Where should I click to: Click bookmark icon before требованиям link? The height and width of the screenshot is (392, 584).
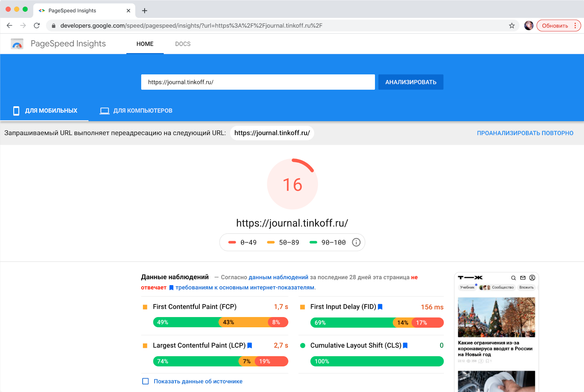point(171,287)
